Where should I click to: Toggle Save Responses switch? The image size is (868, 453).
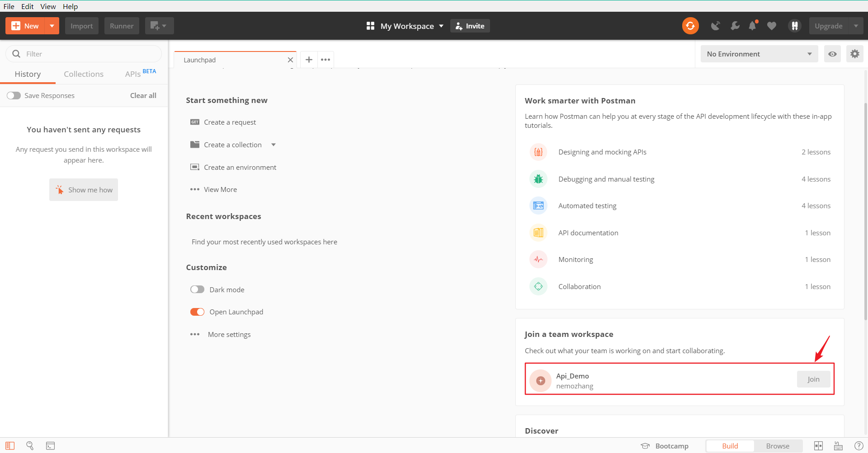14,95
